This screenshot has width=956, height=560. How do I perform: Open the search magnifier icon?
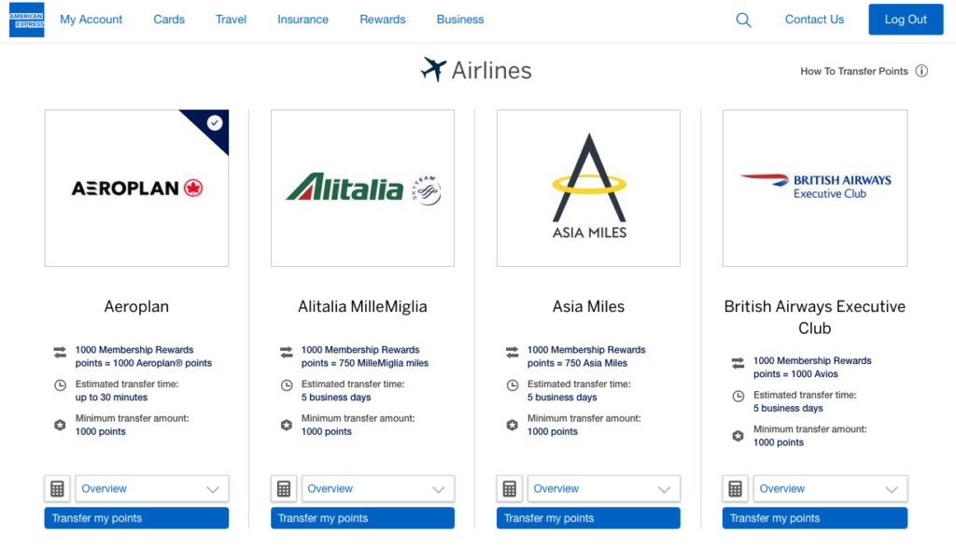(743, 19)
